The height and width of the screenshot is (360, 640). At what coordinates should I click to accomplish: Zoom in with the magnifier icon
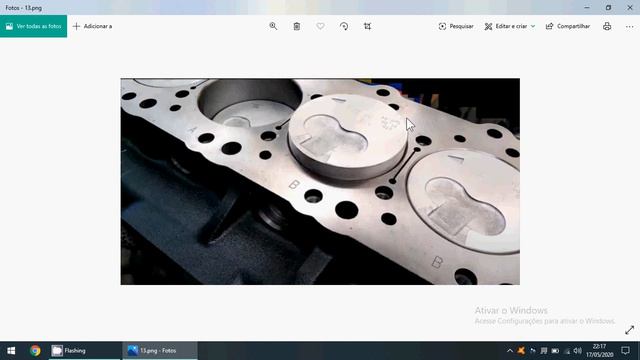click(273, 26)
